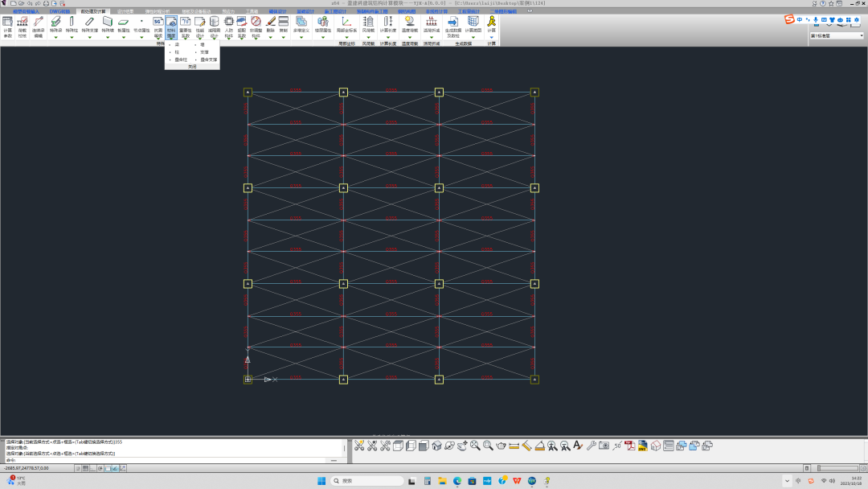Switch to the 模型荷载输入 tab

(x=26, y=11)
